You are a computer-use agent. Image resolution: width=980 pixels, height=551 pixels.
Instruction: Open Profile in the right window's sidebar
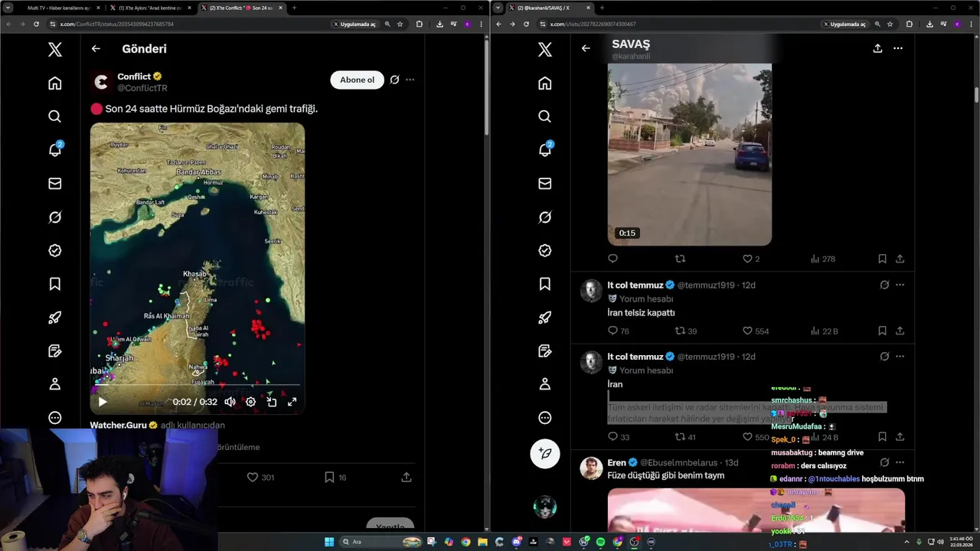[544, 384]
